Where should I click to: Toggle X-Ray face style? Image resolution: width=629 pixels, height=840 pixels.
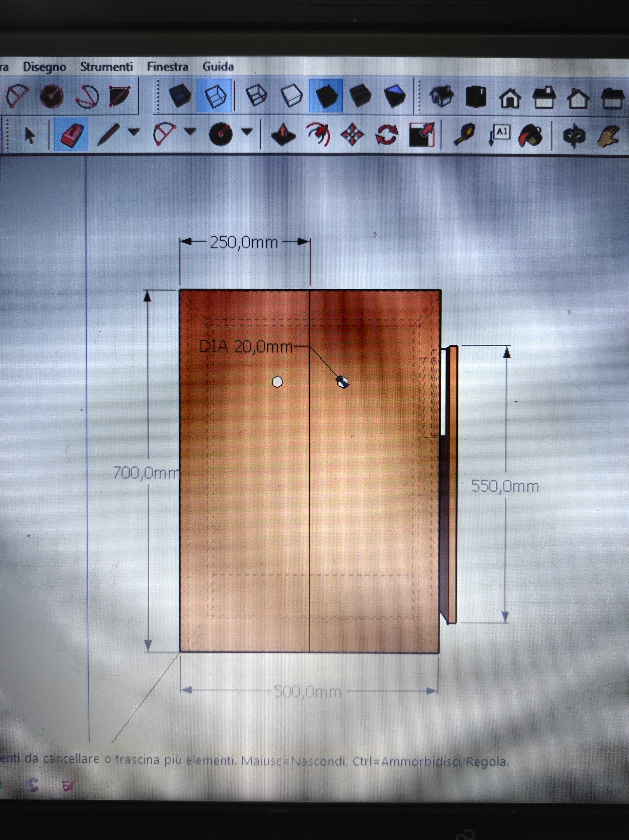pyautogui.click(x=180, y=96)
